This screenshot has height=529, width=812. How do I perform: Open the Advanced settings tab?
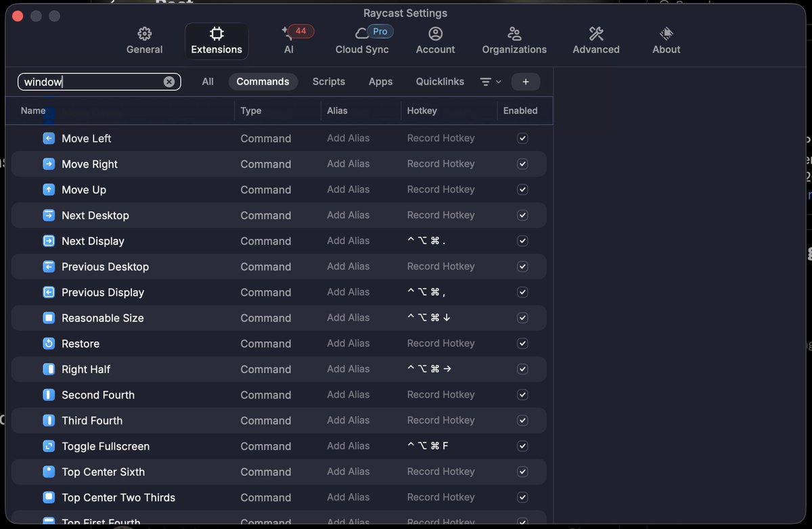[x=596, y=41]
